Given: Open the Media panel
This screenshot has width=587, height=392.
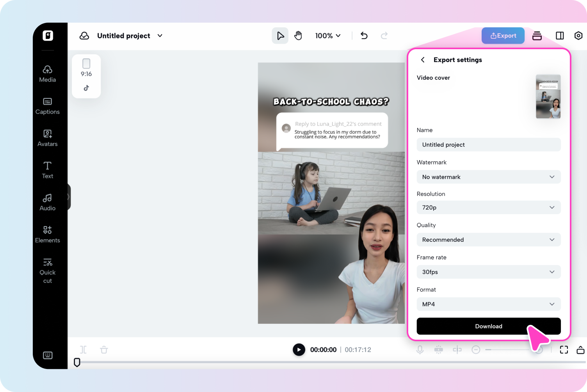Looking at the screenshot, I should 47,73.
